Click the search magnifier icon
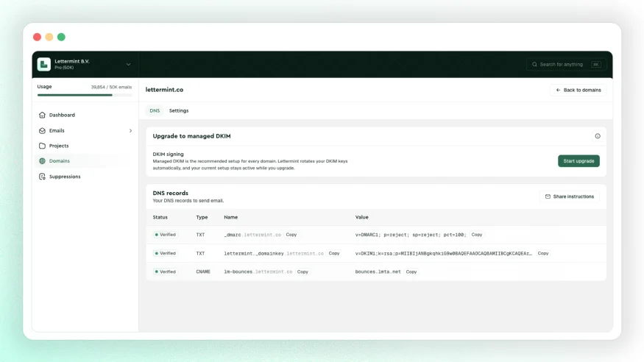The image size is (644, 362). pyautogui.click(x=534, y=65)
